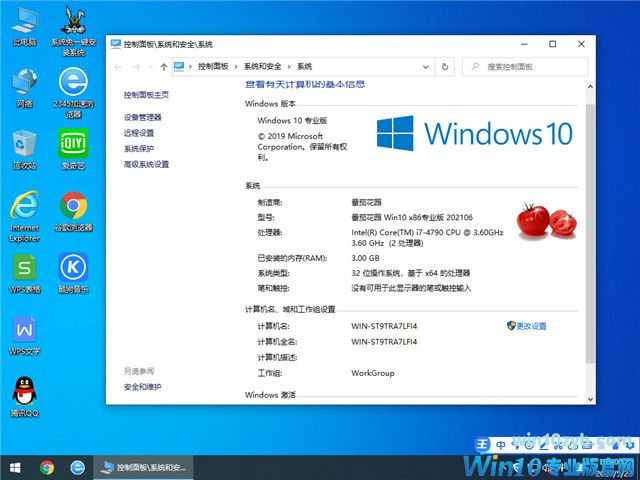
Task: Open WPS Spreadsheets desktop icon
Action: (24, 273)
